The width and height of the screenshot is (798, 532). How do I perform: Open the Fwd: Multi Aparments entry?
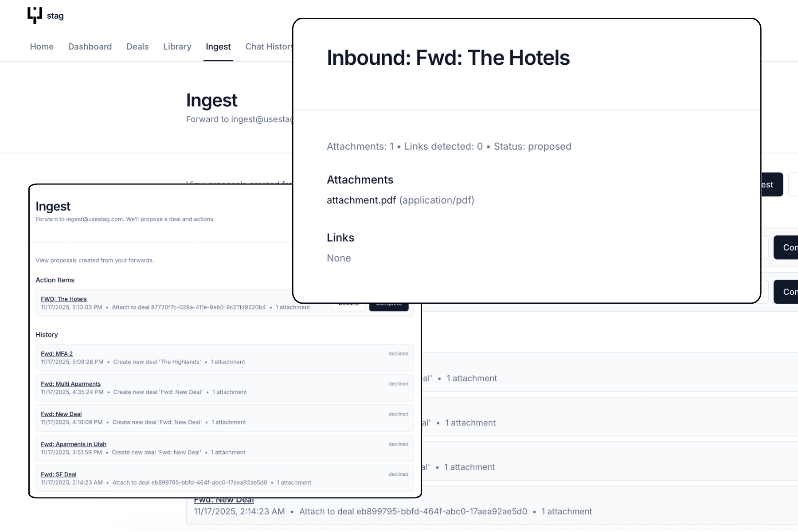70,383
